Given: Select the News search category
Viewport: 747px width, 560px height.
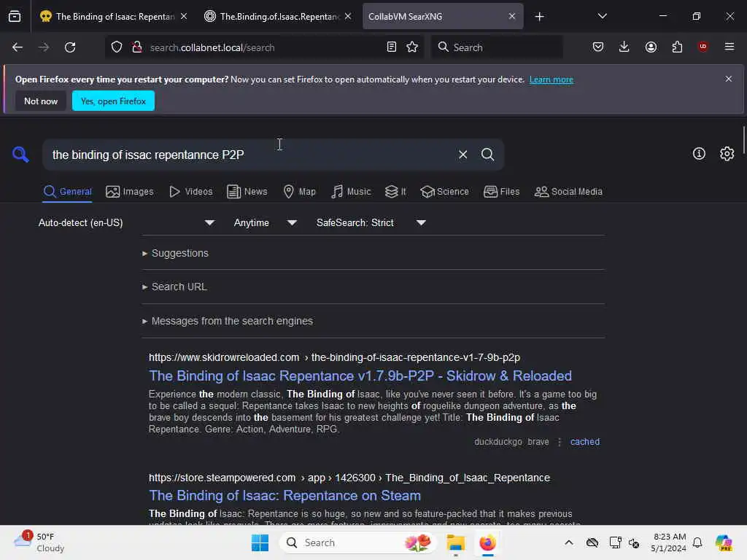Looking at the screenshot, I should [247, 192].
